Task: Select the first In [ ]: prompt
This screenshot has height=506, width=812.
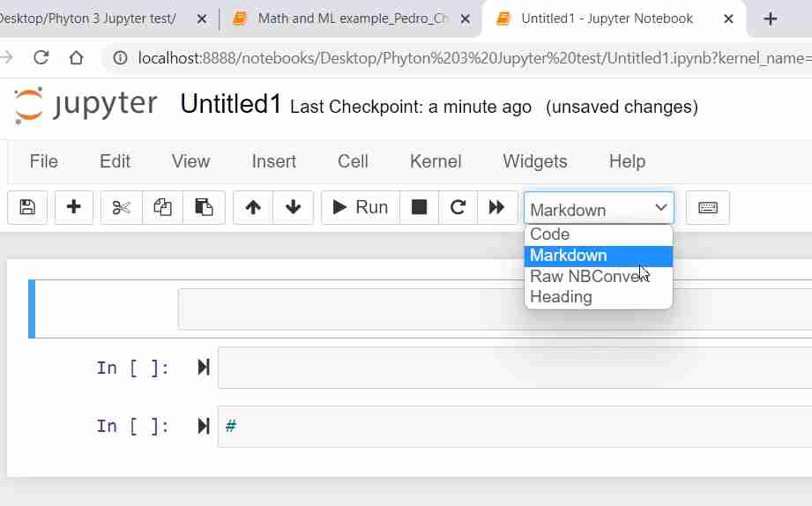Action: pyautogui.click(x=132, y=368)
